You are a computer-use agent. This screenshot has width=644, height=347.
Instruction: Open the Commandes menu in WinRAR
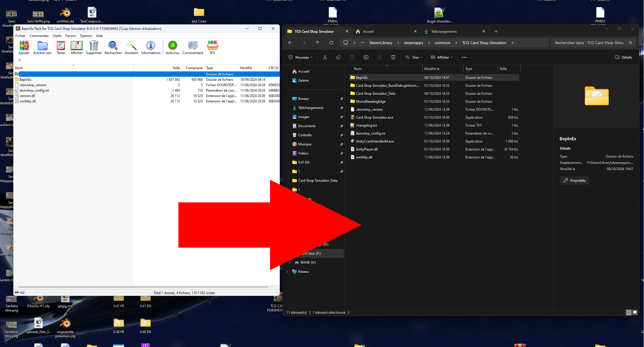(39, 36)
